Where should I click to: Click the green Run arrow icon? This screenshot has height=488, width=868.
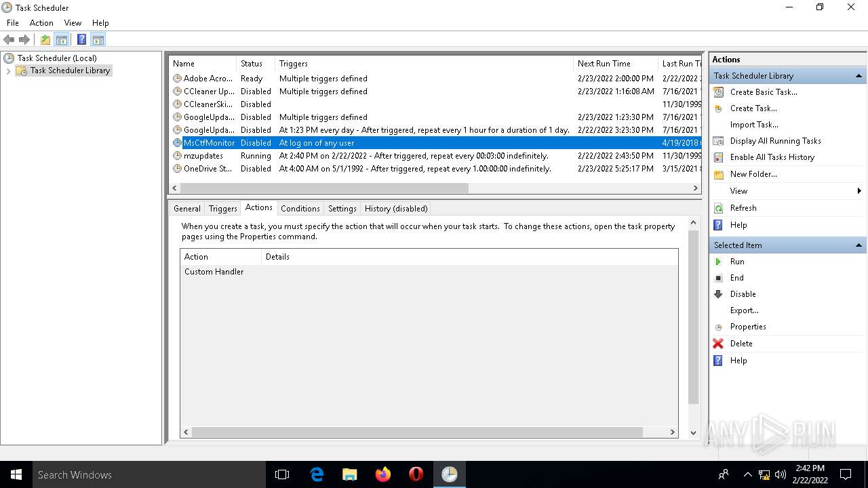click(x=719, y=262)
